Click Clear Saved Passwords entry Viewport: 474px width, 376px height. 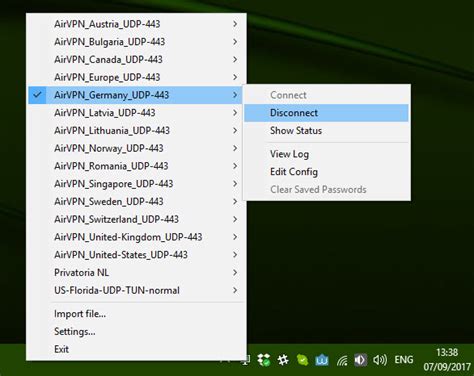tap(326, 189)
